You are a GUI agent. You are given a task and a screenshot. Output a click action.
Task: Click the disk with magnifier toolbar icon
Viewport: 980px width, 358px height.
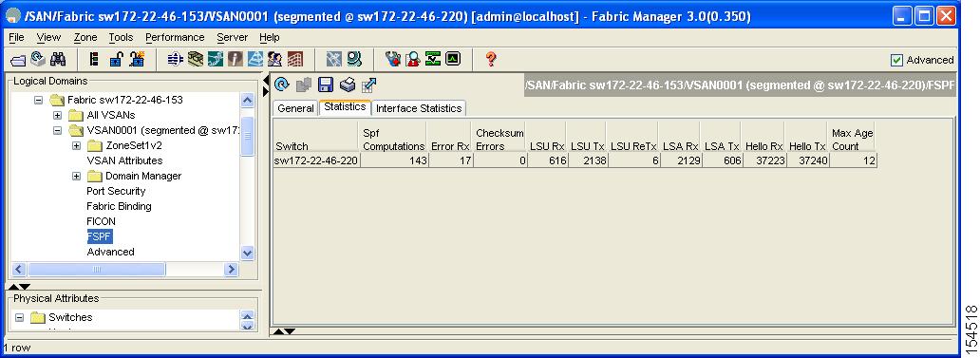click(x=354, y=60)
